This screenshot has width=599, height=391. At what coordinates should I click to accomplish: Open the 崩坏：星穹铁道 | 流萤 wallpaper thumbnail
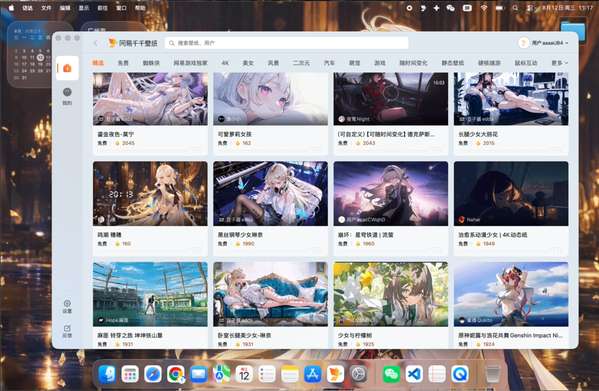(x=391, y=194)
